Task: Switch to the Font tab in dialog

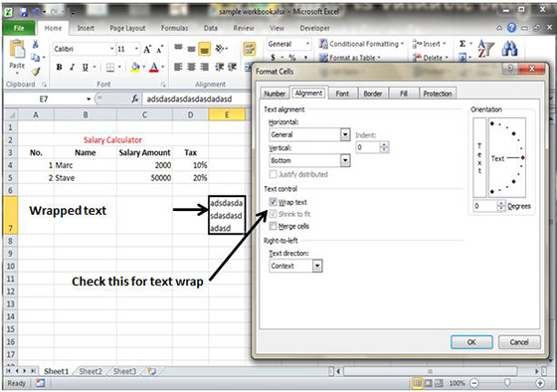Action: coord(342,94)
